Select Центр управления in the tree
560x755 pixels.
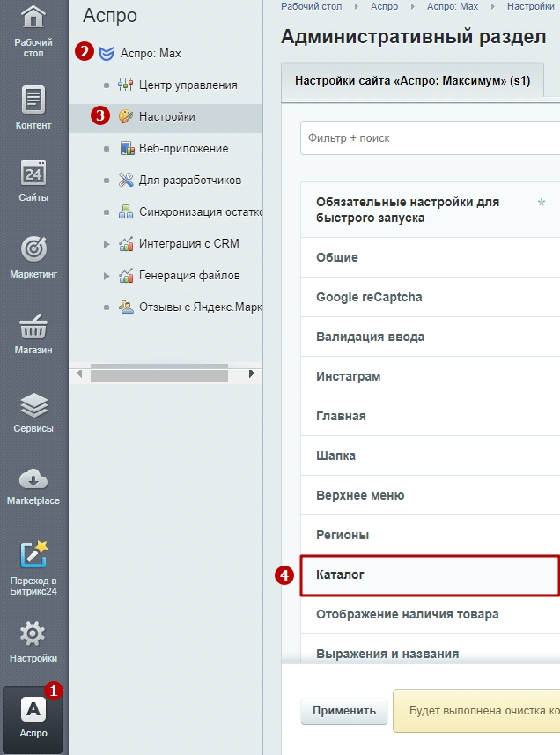click(x=188, y=85)
